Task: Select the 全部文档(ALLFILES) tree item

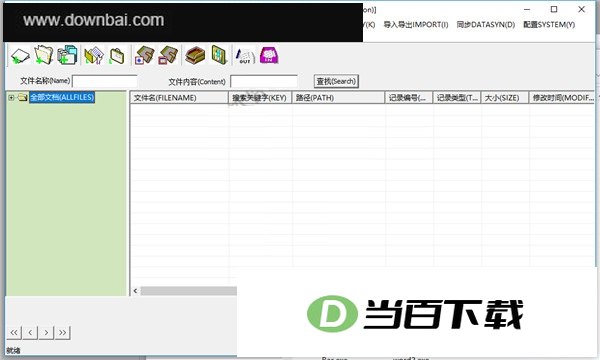Action: point(62,97)
